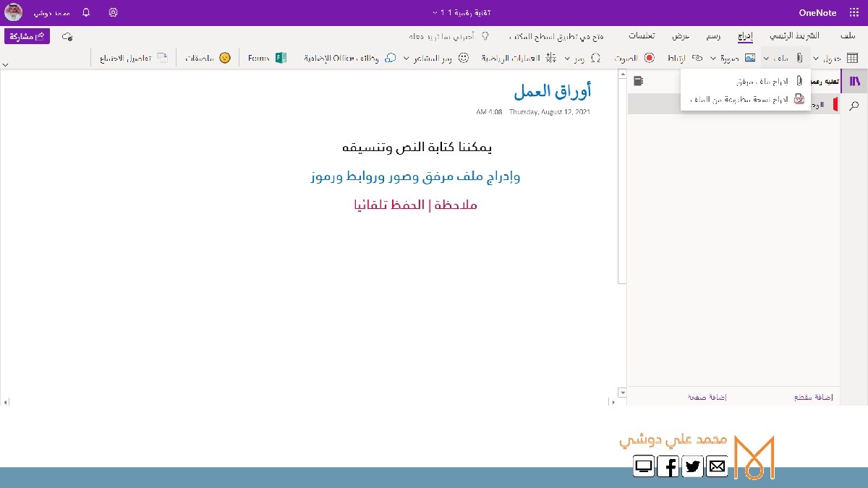Image resolution: width=868 pixels, height=488 pixels.
Task: Click the notebooks navigation icon in sidebar
Action: click(854, 82)
